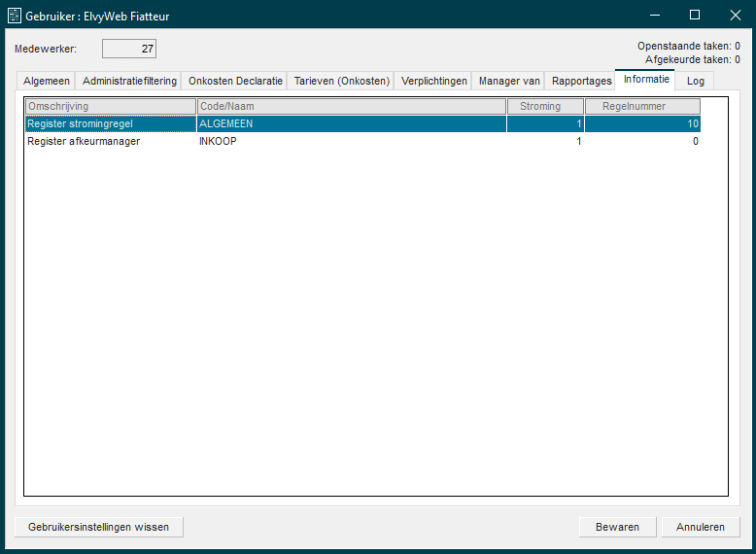This screenshot has height=554, width=756.
Task: Click Regelnummer value 0 in INKOOP row
Action: click(642, 141)
